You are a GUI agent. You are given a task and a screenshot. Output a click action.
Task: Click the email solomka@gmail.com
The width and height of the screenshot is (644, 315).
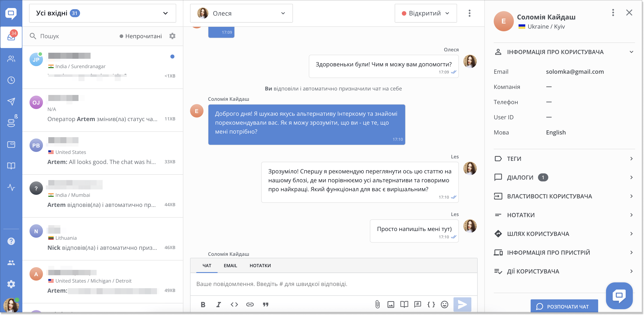click(x=575, y=72)
